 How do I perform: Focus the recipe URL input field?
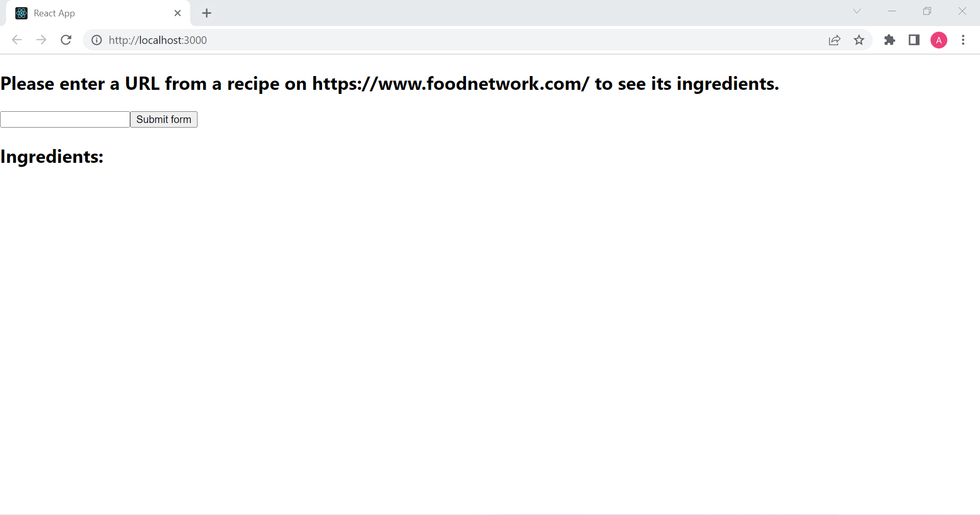(x=65, y=119)
